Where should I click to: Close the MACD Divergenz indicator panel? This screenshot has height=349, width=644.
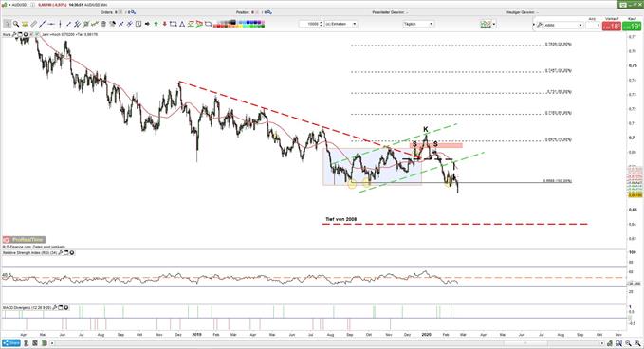coord(66,307)
